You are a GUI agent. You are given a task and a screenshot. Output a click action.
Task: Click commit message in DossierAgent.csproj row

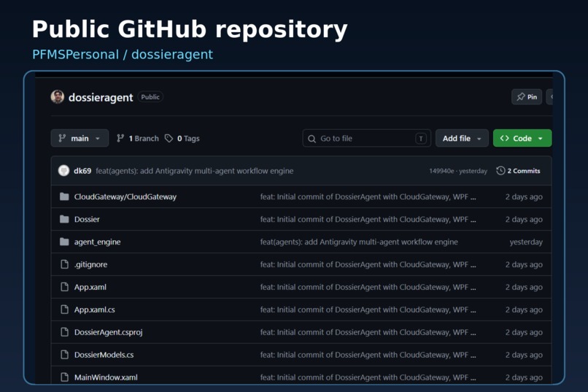[x=368, y=332]
